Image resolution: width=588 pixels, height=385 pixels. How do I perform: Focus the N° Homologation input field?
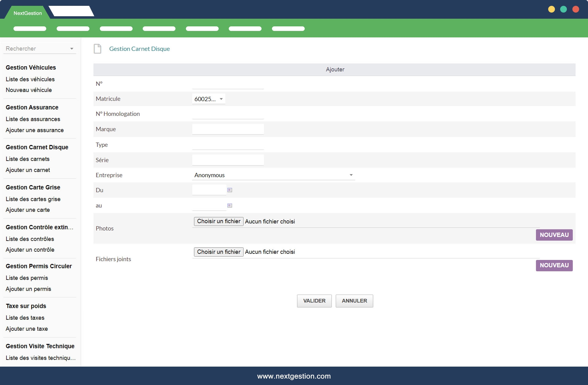point(228,114)
